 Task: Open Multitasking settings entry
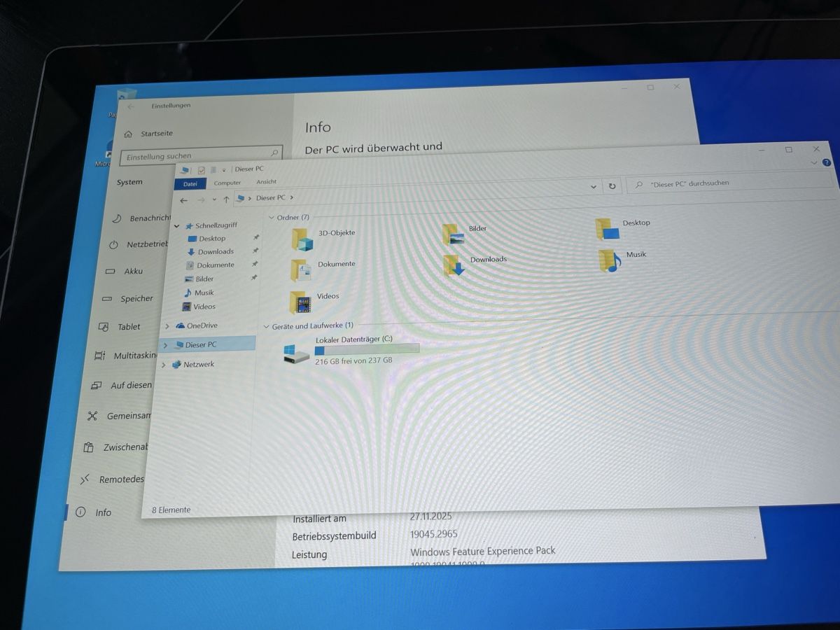[x=125, y=356]
